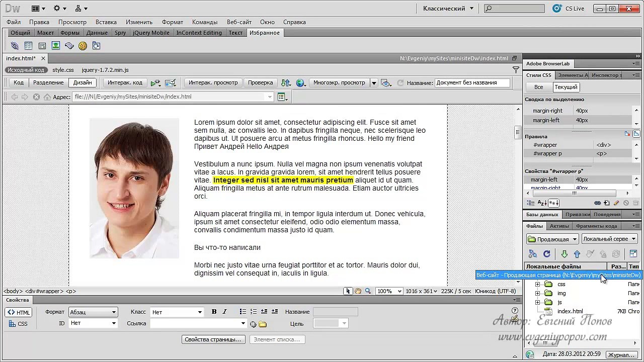Click the Название document title field
The image size is (644, 362).
[472, 82]
